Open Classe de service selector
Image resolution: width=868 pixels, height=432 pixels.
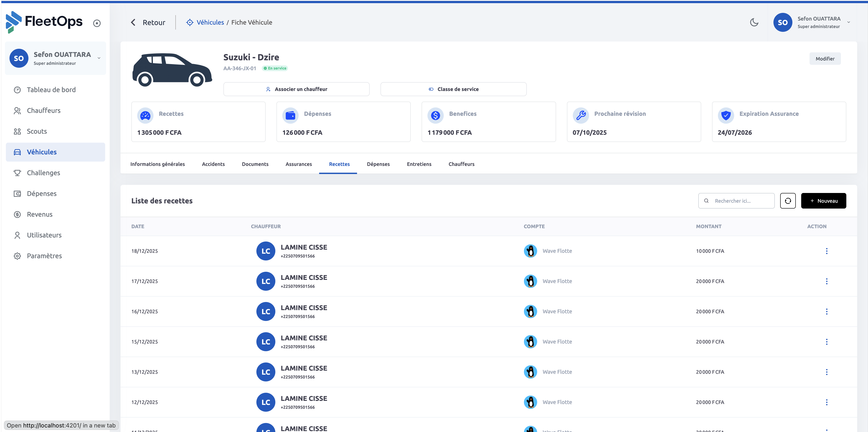coord(453,89)
